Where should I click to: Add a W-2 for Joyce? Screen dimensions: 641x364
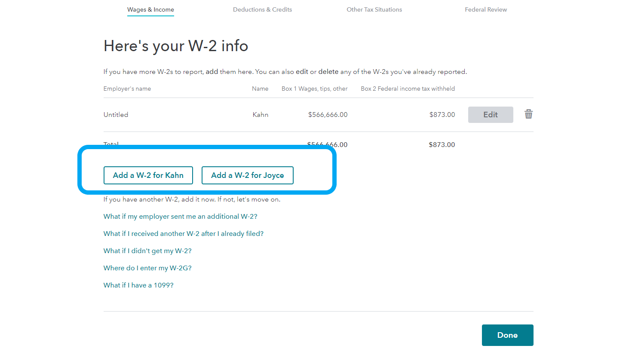[x=248, y=175]
